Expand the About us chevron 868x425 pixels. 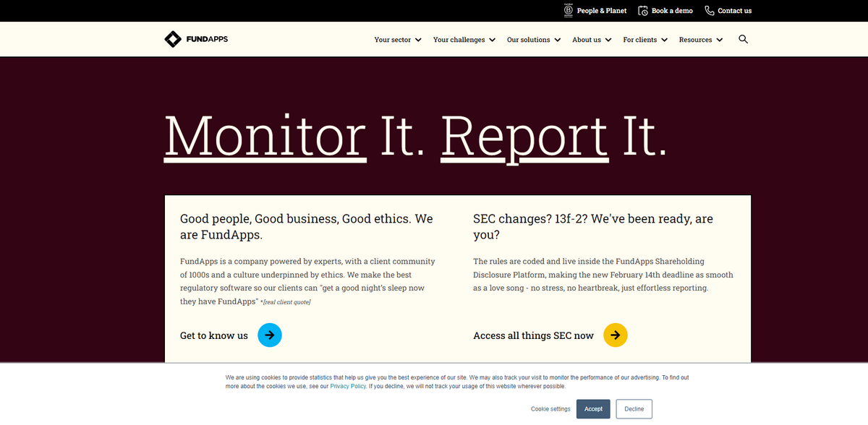pos(608,40)
